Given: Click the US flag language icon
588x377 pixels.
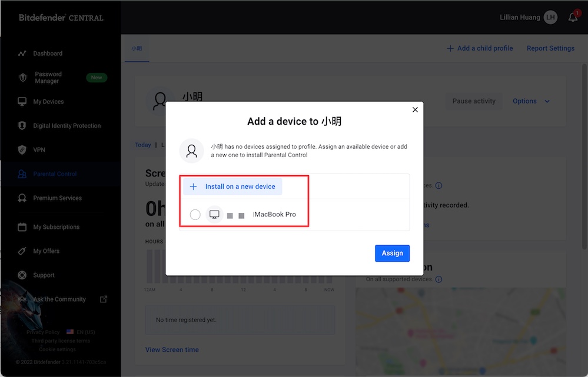Looking at the screenshot, I should (70, 332).
